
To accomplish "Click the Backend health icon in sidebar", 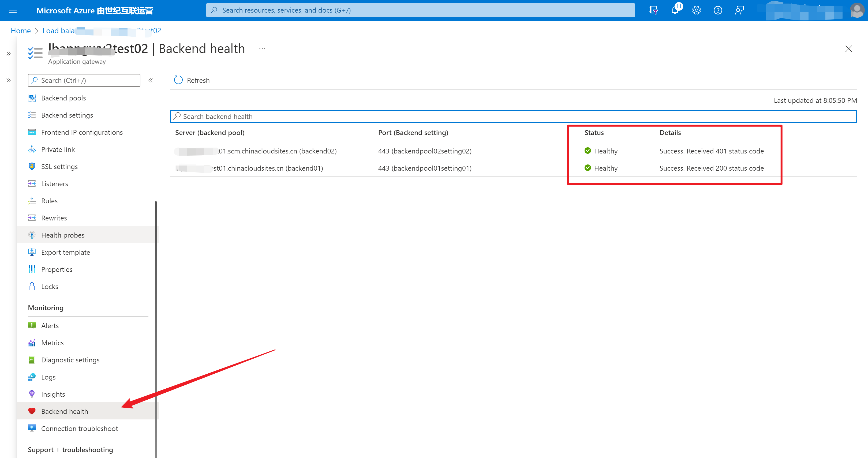I will pyautogui.click(x=32, y=411).
